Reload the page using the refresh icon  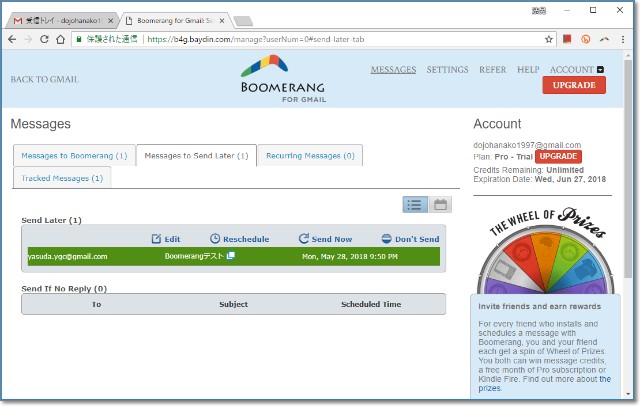click(45, 39)
